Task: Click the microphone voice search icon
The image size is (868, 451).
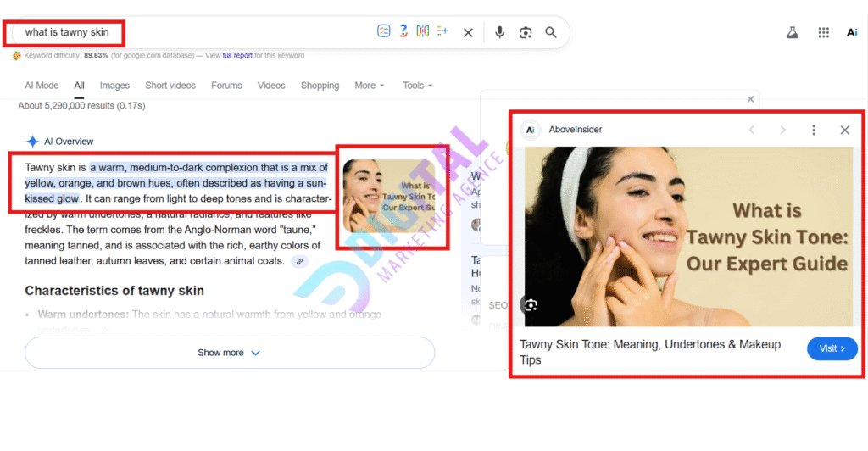Action: pos(500,32)
